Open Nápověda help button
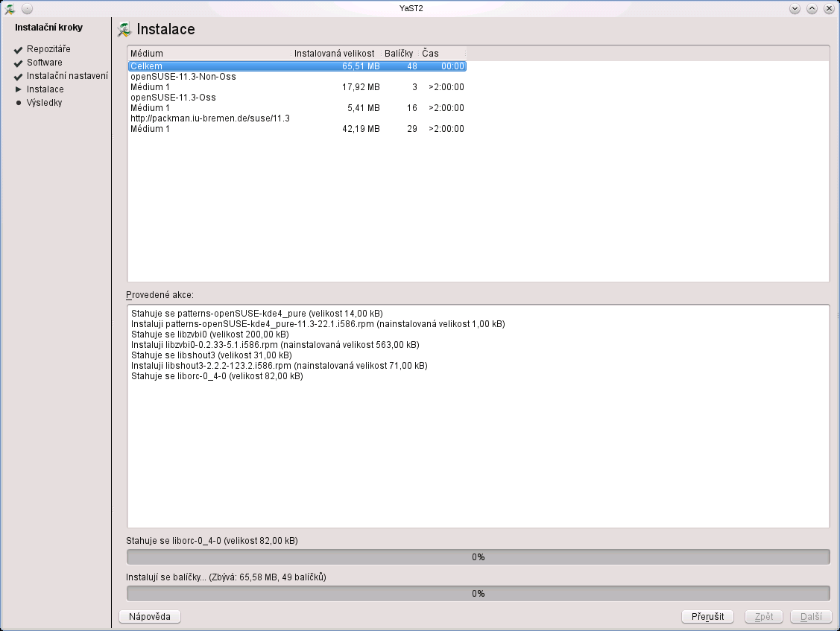The height and width of the screenshot is (631, 840). 150,617
